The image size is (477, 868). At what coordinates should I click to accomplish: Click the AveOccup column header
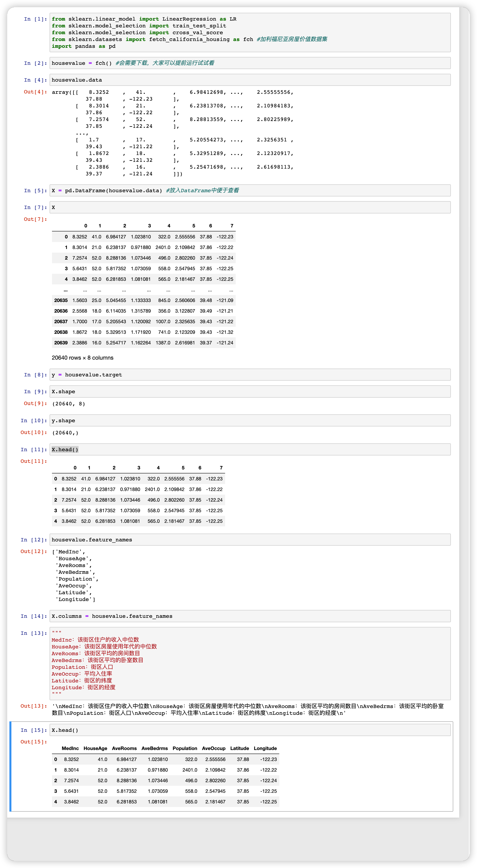point(214,748)
